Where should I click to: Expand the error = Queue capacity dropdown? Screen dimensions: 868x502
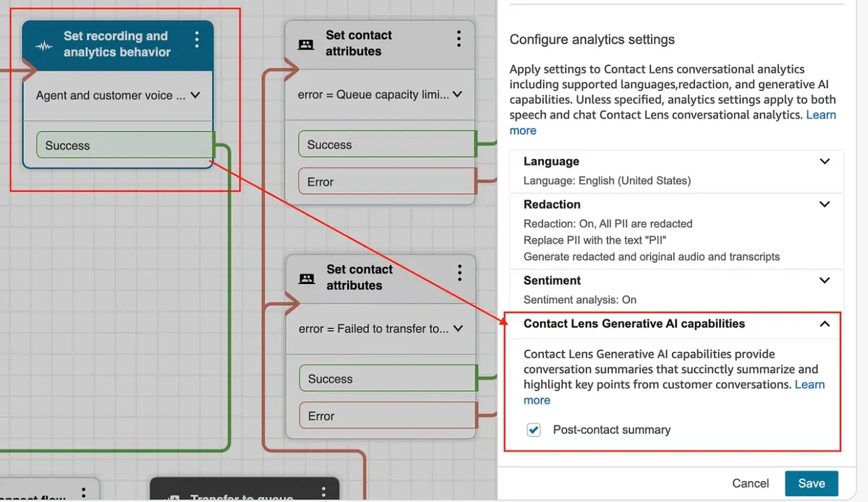coord(456,94)
